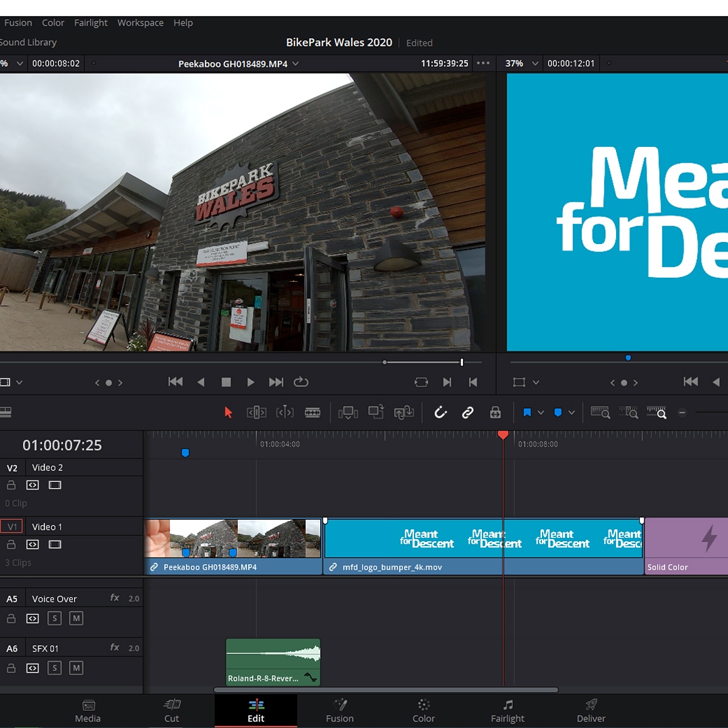Toggle auto track selector on Video 1
The height and width of the screenshot is (728, 728).
32,544
